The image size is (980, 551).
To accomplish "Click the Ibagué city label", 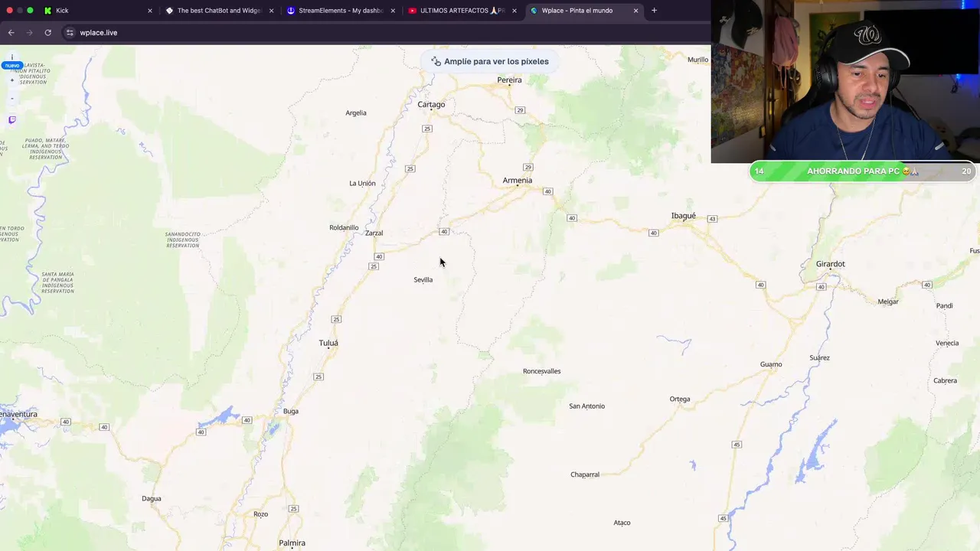I will [683, 216].
